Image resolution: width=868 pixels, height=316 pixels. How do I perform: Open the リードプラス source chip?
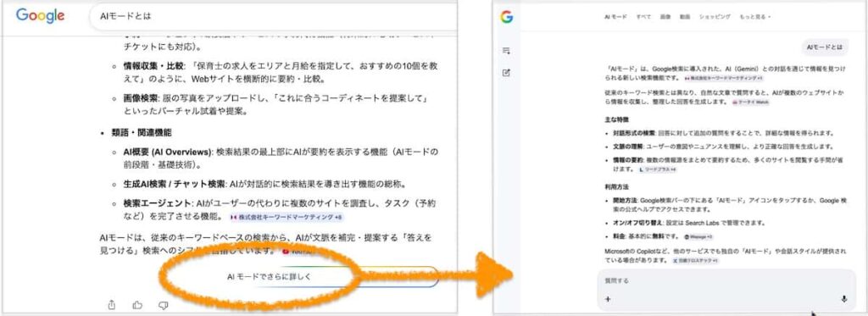point(657,169)
